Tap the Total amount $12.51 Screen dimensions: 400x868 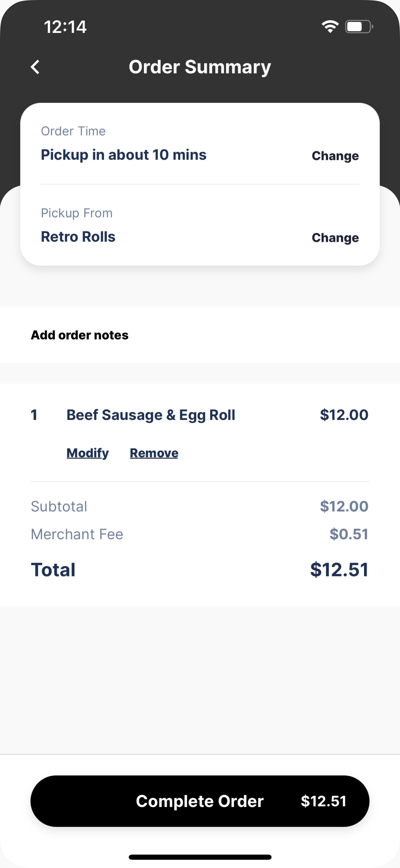[339, 569]
